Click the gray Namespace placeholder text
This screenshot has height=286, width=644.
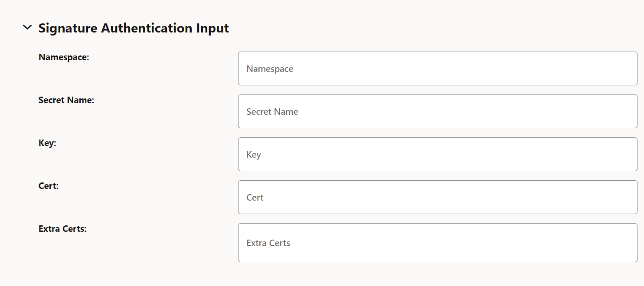pos(270,69)
